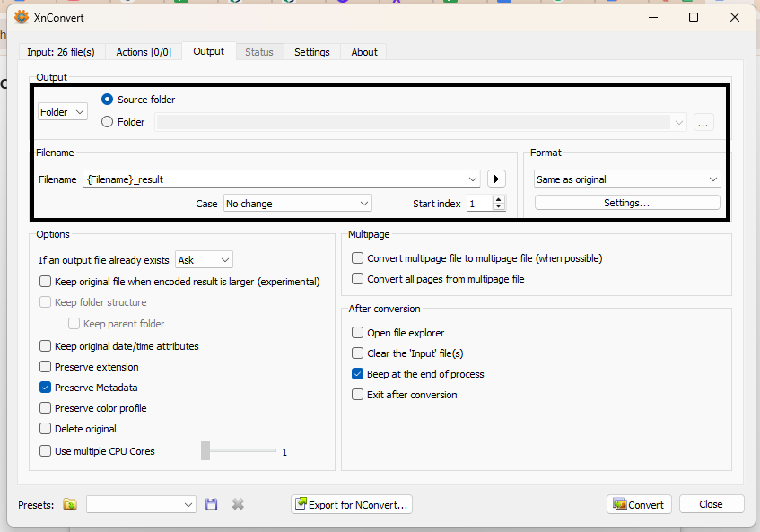Select Folder radio button option
Viewport: 760px width, 532px height.
click(107, 122)
